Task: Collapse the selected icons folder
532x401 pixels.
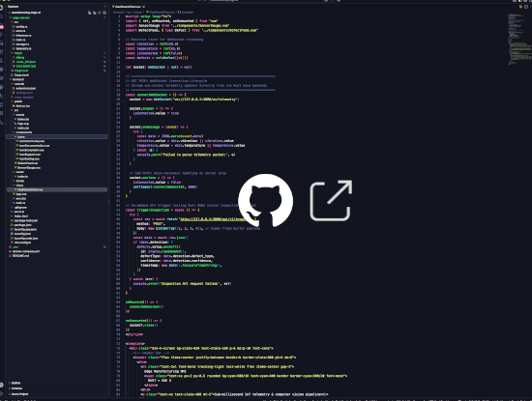Action: (57, 136)
